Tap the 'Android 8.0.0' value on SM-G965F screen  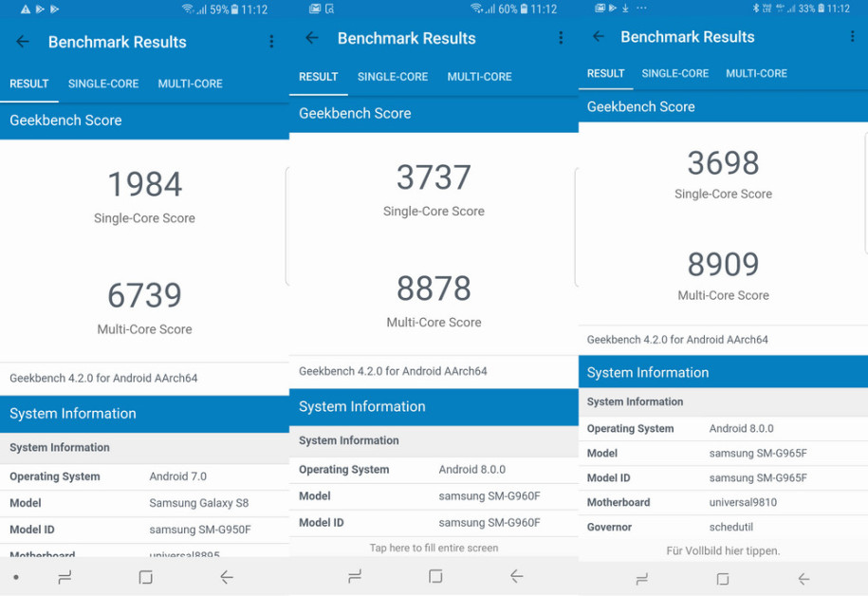741,428
